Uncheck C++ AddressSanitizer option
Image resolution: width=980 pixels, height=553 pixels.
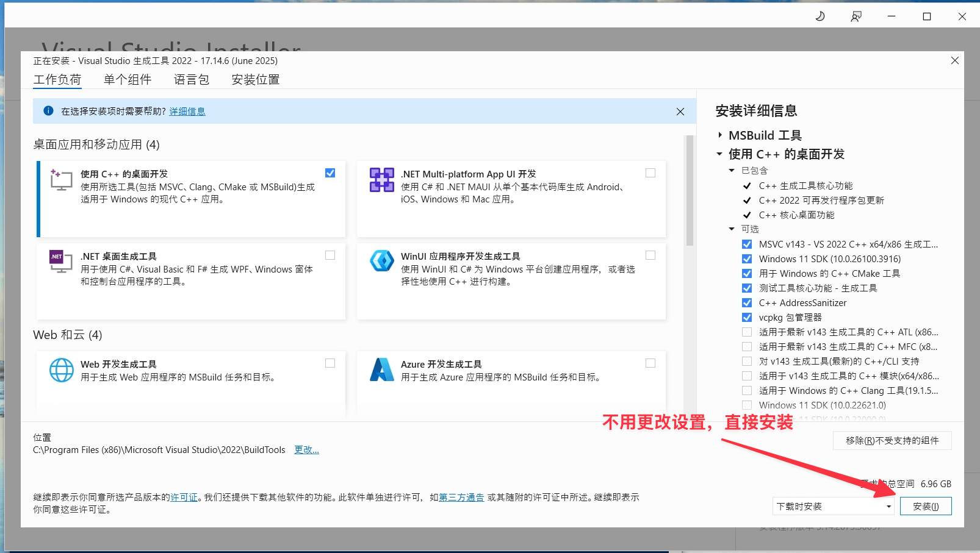click(747, 302)
